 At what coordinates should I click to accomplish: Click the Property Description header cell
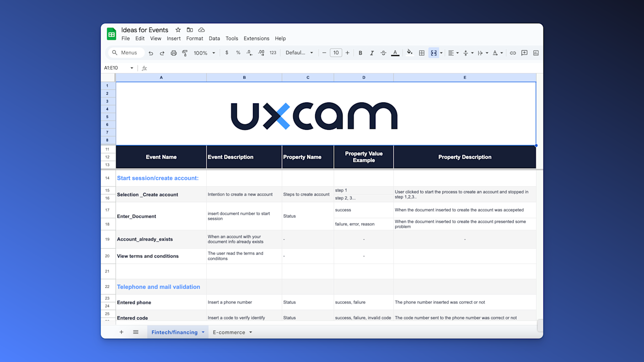tap(465, 157)
